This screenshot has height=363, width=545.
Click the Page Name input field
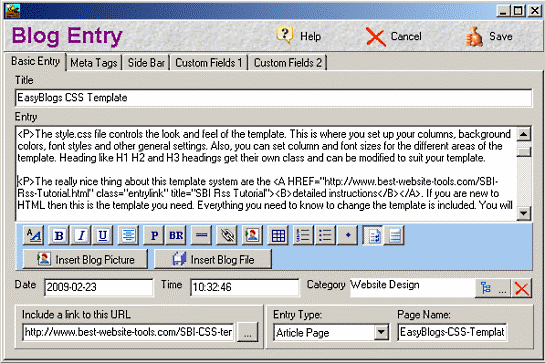pyautogui.click(x=452, y=332)
